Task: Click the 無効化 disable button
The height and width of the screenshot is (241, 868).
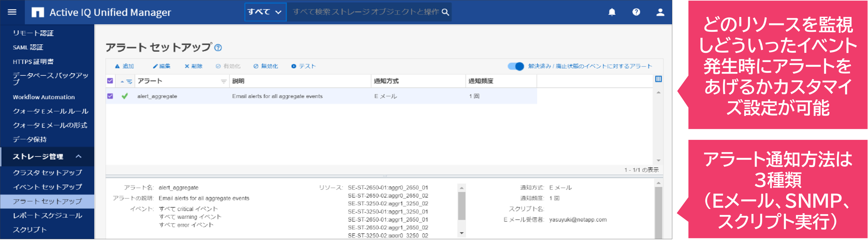Action: (x=266, y=66)
